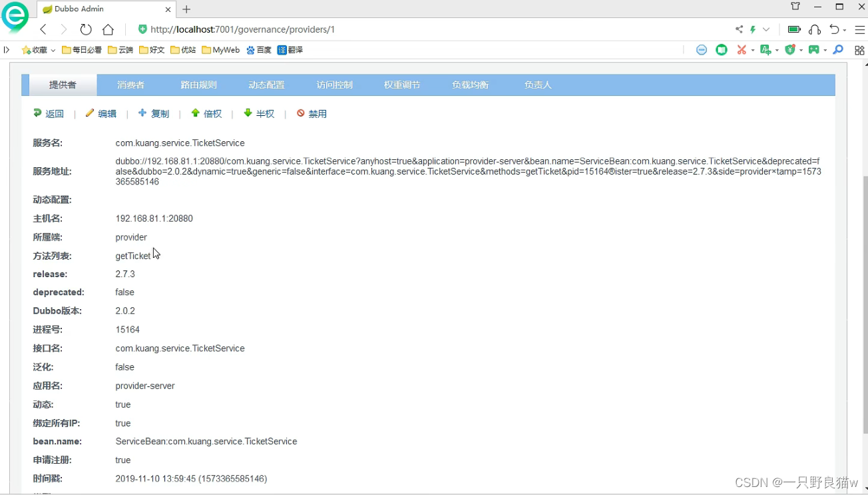
Task: Switch to the 访问控制 tab
Action: click(x=334, y=85)
